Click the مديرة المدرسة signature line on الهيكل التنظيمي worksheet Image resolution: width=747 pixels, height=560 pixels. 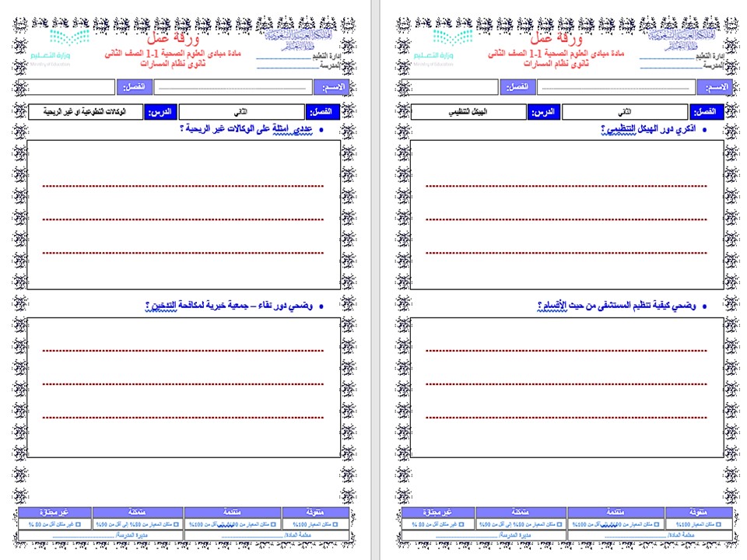466,536
